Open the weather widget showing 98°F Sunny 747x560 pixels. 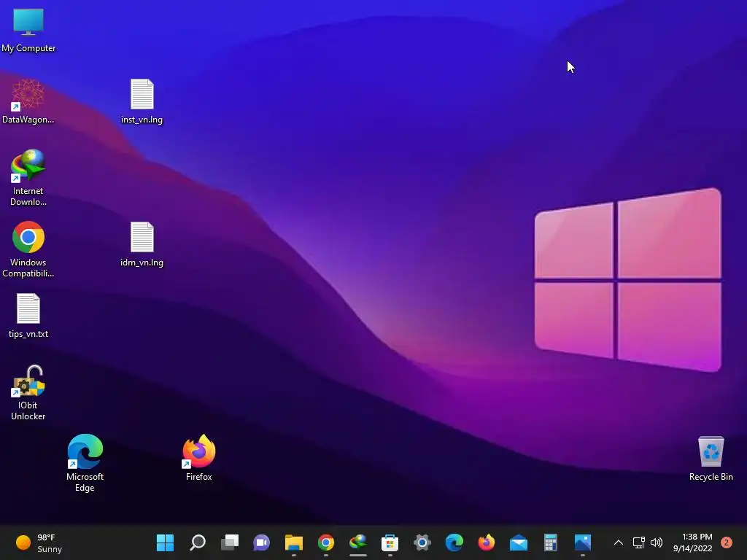click(39, 542)
